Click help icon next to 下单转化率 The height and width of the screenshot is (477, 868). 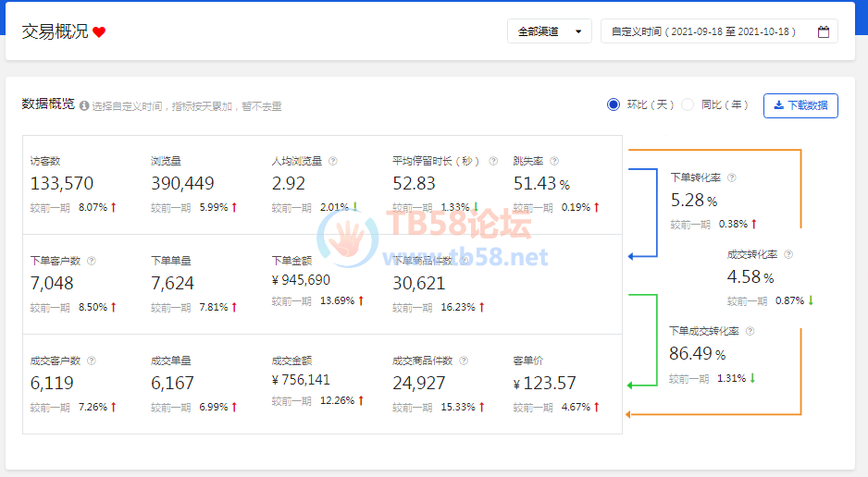tap(732, 177)
